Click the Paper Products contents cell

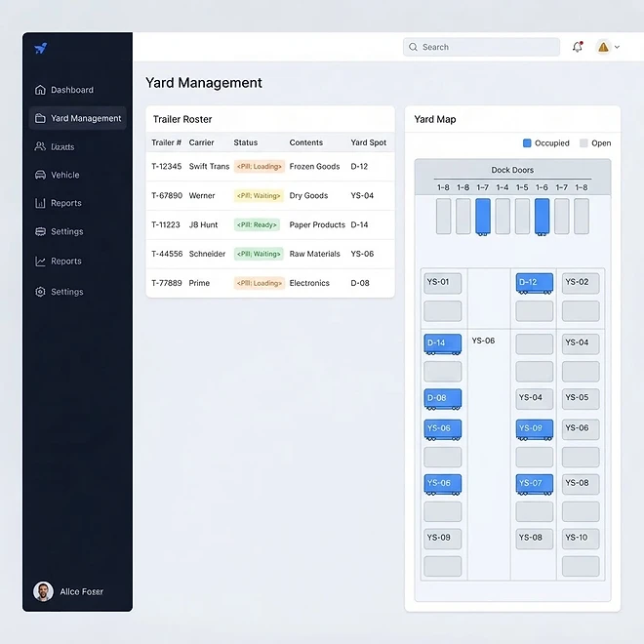pyautogui.click(x=317, y=224)
